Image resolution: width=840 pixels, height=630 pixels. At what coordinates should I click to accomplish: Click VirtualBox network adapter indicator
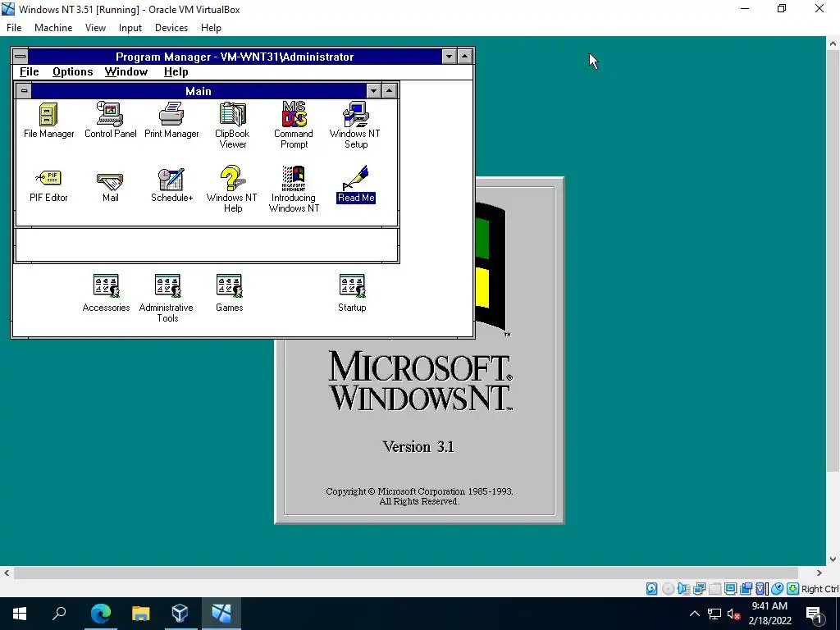click(699, 589)
